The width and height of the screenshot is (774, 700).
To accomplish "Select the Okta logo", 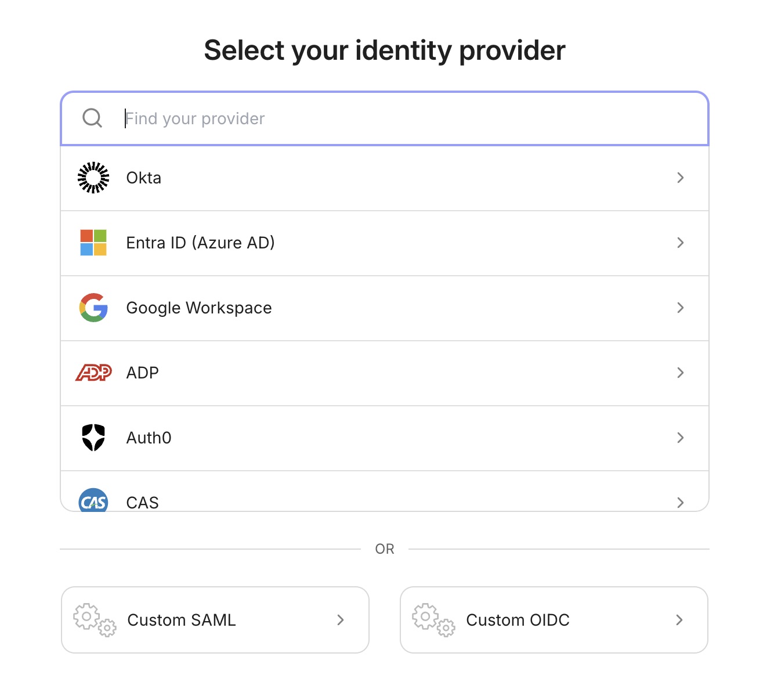I will coord(93,178).
